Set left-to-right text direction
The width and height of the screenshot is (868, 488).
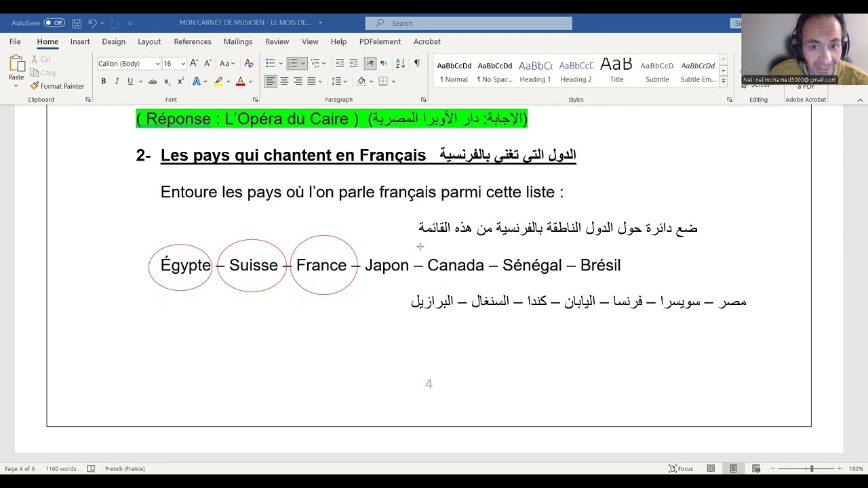(370, 63)
